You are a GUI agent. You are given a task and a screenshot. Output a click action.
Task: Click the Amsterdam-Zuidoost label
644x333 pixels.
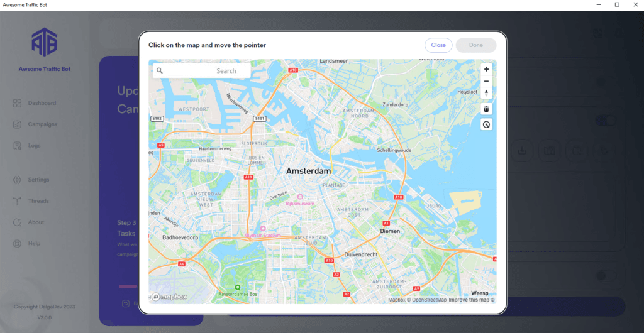pos(389,285)
